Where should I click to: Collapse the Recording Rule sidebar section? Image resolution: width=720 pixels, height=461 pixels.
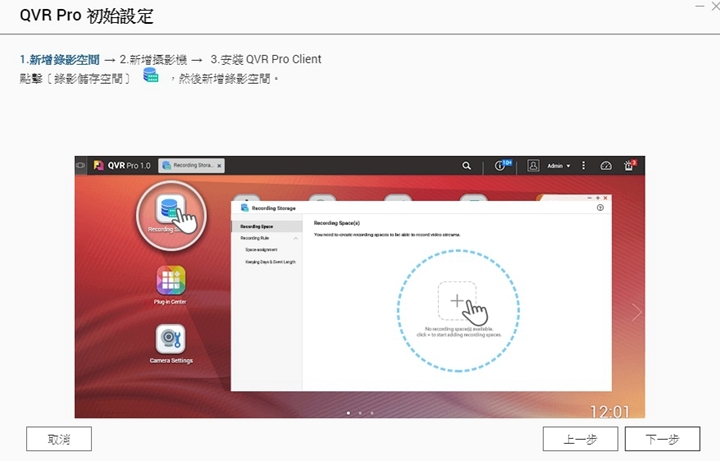[x=296, y=238]
